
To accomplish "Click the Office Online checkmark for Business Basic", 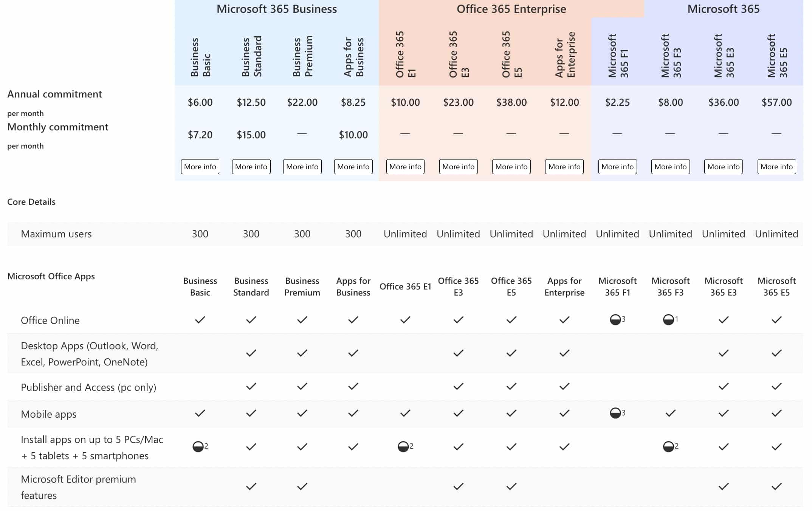I will pos(200,320).
